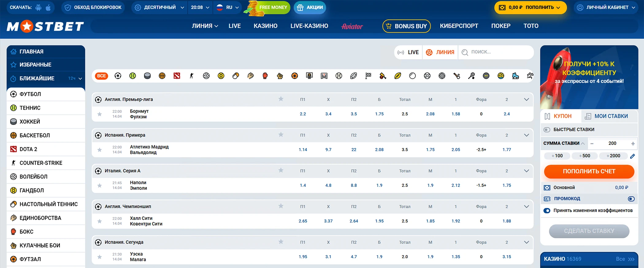
Task: Select the football icon in sports filter row
Action: [x=118, y=76]
